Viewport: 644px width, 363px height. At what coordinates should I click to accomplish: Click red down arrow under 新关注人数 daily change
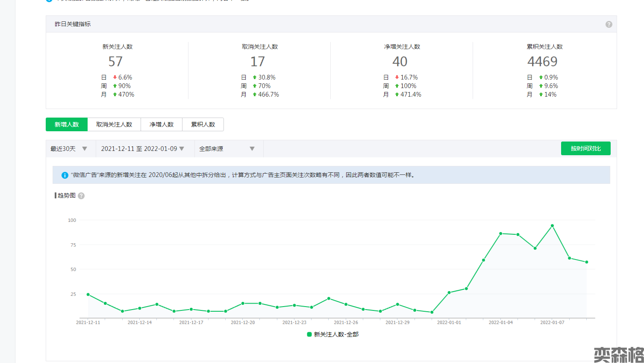(115, 77)
